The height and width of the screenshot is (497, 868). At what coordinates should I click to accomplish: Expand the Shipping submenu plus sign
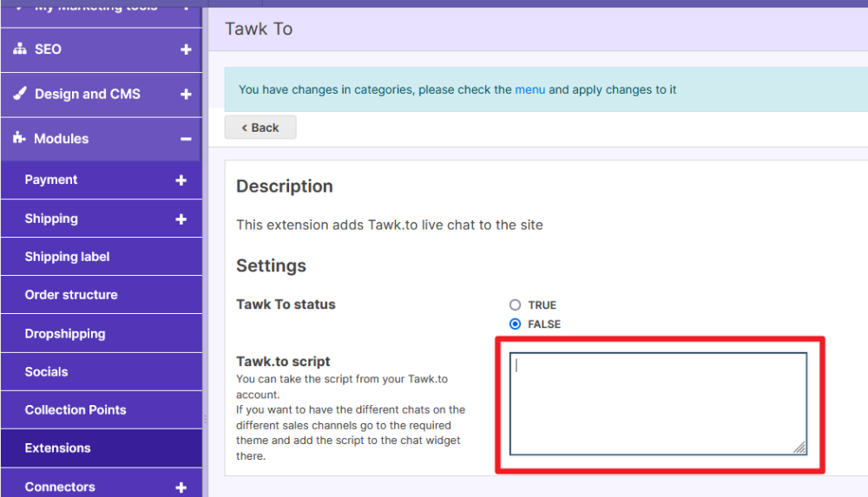coord(181,219)
